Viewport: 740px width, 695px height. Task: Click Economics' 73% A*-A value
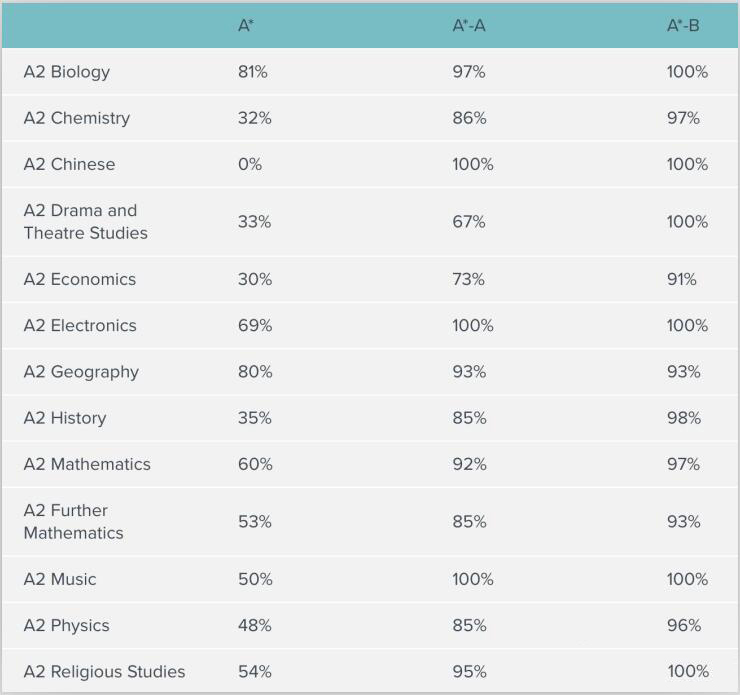[x=468, y=279]
